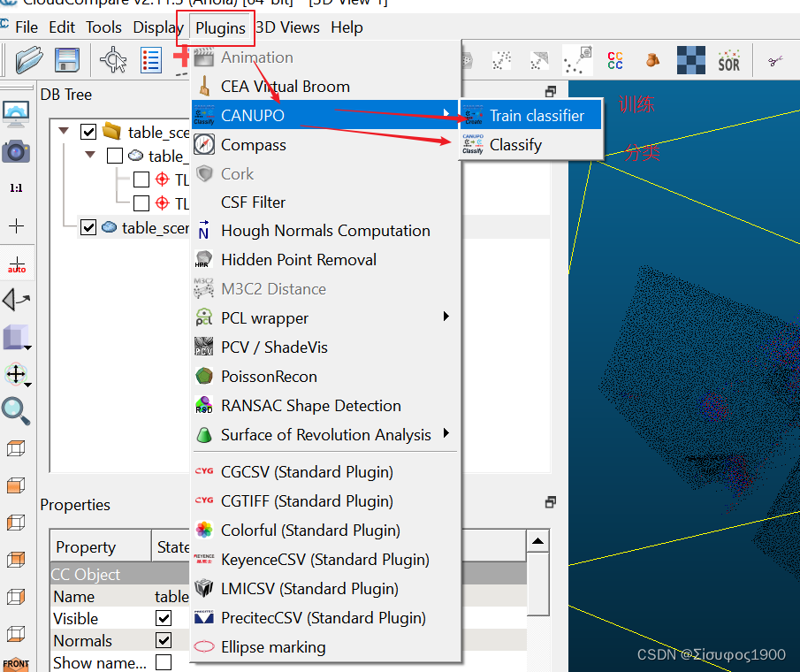Set zoom to 1:1 scale
This screenshot has height=672, width=800.
(x=16, y=188)
